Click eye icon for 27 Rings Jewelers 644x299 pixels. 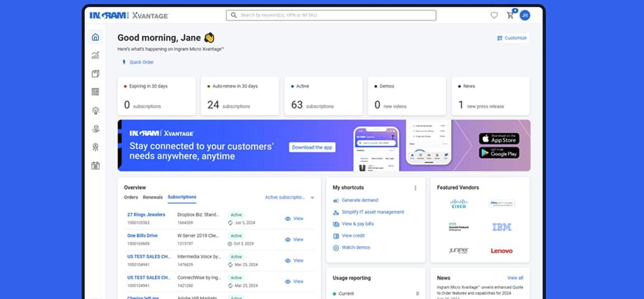(x=288, y=219)
